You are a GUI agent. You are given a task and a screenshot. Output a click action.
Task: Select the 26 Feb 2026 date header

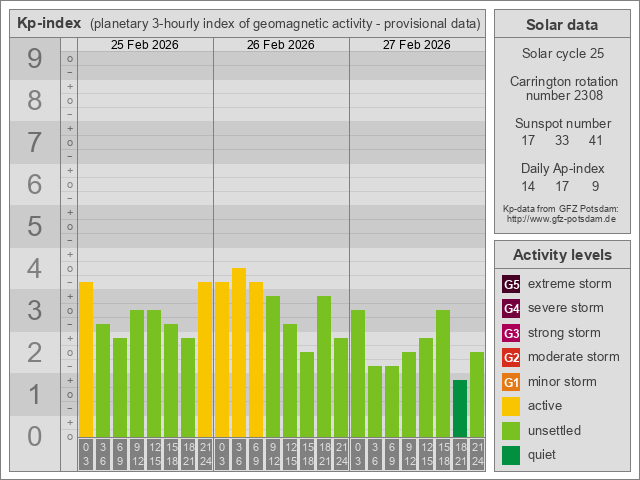pyautogui.click(x=281, y=45)
